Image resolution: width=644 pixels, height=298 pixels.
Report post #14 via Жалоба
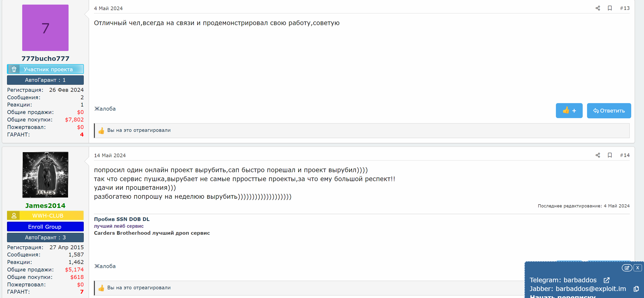[105, 266]
